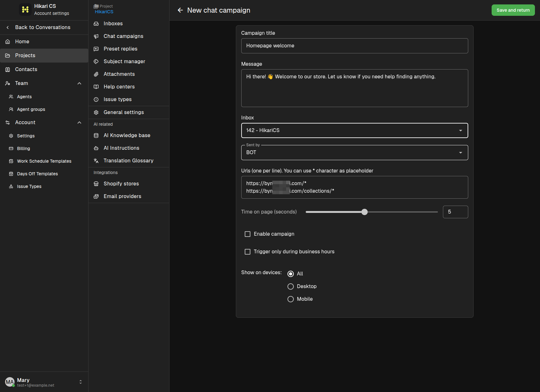The width and height of the screenshot is (540, 392).
Task: Click the Translation Glossary language icon
Action: 96,161
